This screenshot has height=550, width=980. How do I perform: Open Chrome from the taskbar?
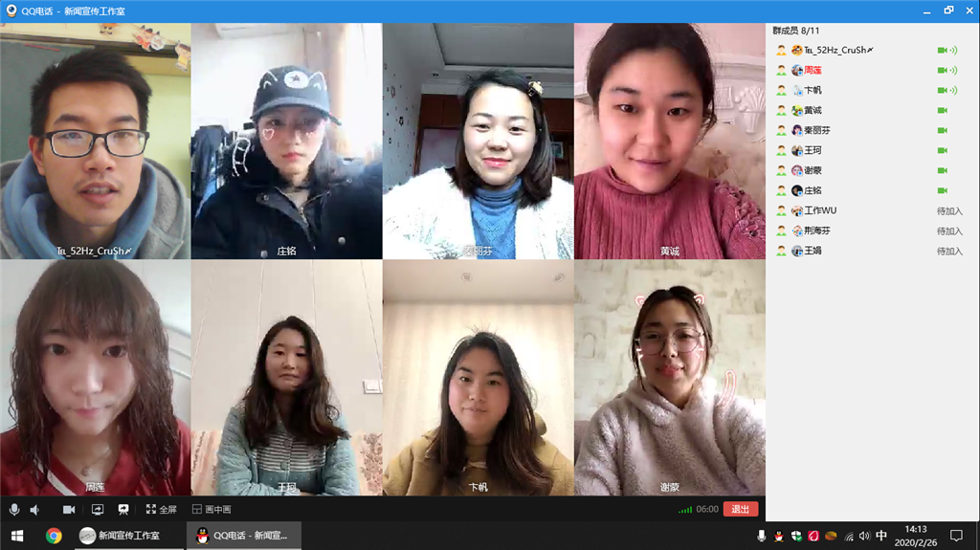pos(54,536)
